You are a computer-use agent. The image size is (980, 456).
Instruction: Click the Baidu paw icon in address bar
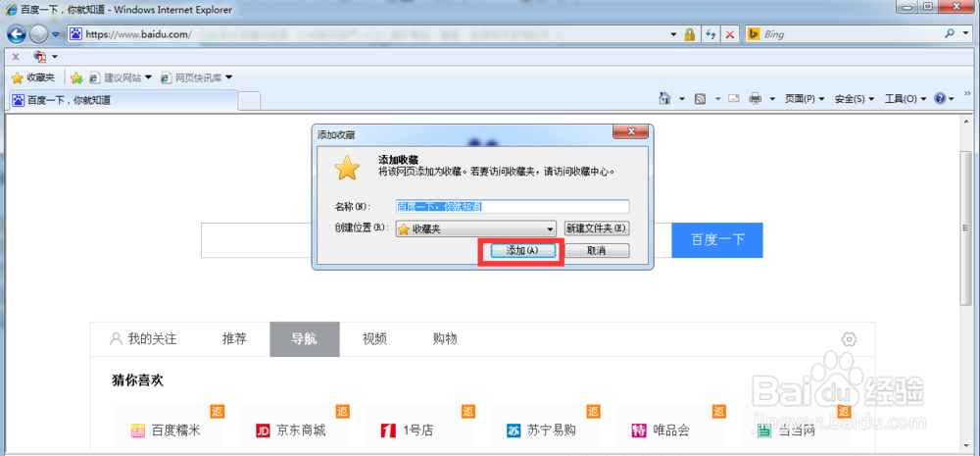click(75, 34)
